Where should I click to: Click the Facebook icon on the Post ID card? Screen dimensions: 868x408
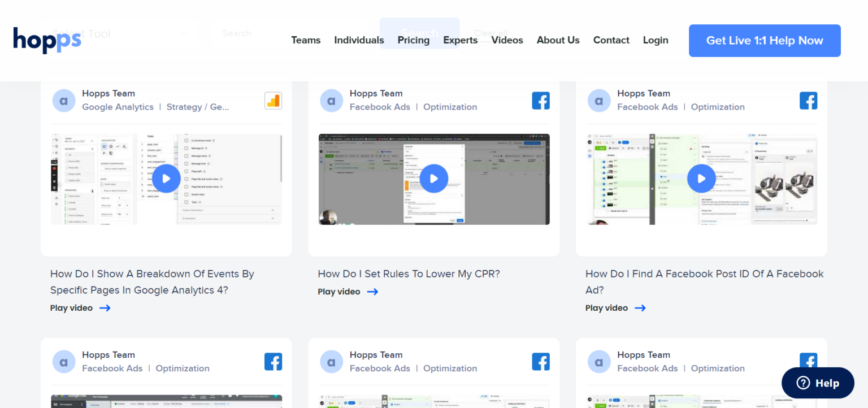[808, 100]
